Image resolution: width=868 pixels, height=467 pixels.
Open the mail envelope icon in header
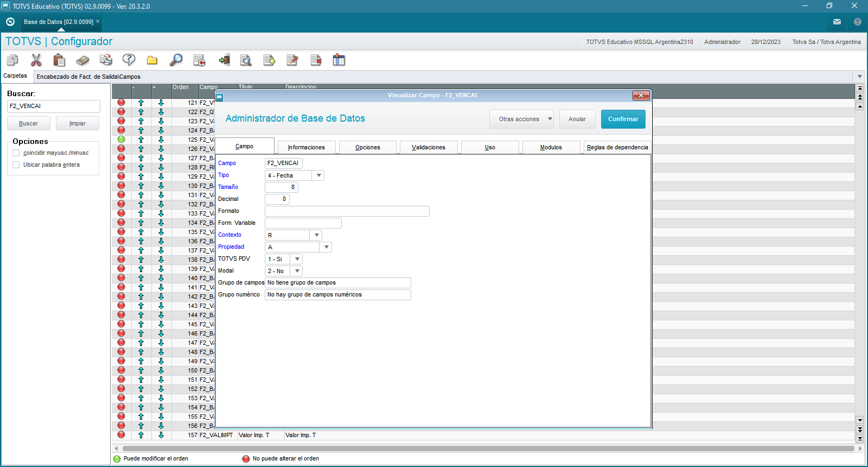pos(837,22)
